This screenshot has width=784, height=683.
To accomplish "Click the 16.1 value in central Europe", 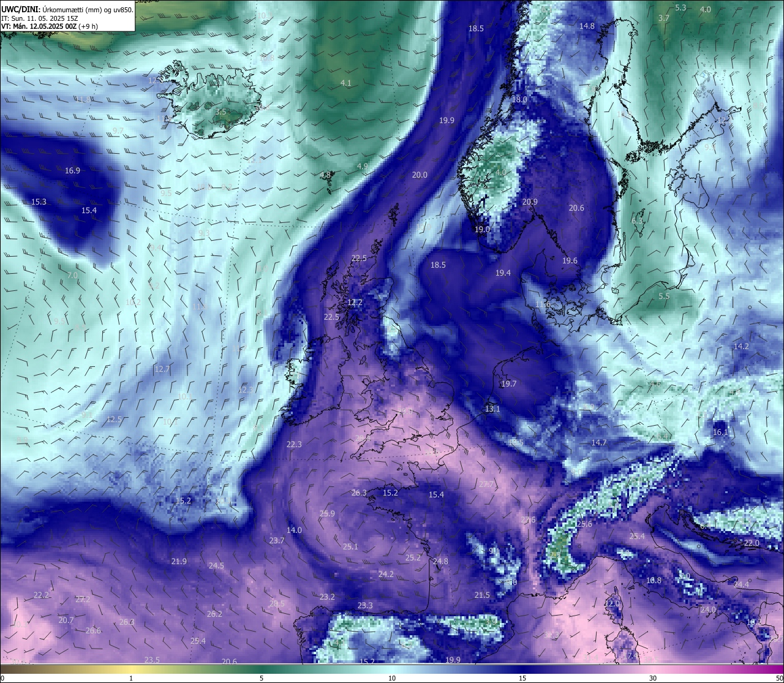I will point(720,432).
